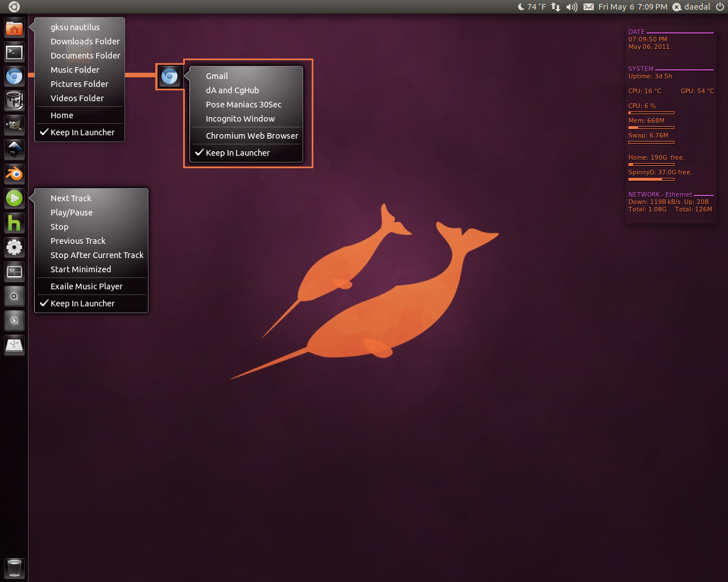
Task: Open the mail envelope messaging indicator
Action: click(589, 7)
